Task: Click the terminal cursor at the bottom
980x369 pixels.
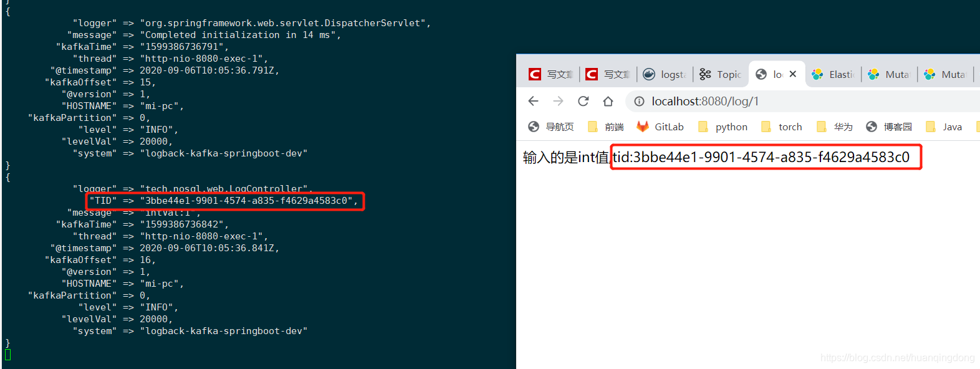Action: 7,355
